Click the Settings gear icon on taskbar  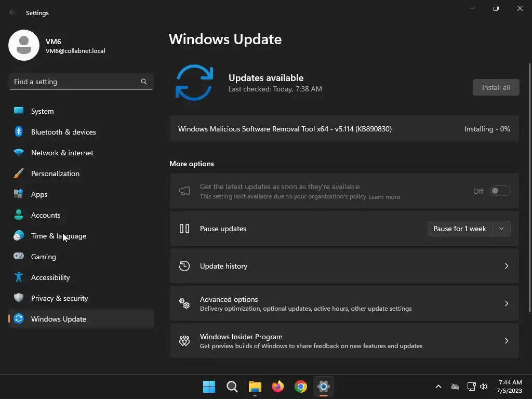tap(324, 387)
